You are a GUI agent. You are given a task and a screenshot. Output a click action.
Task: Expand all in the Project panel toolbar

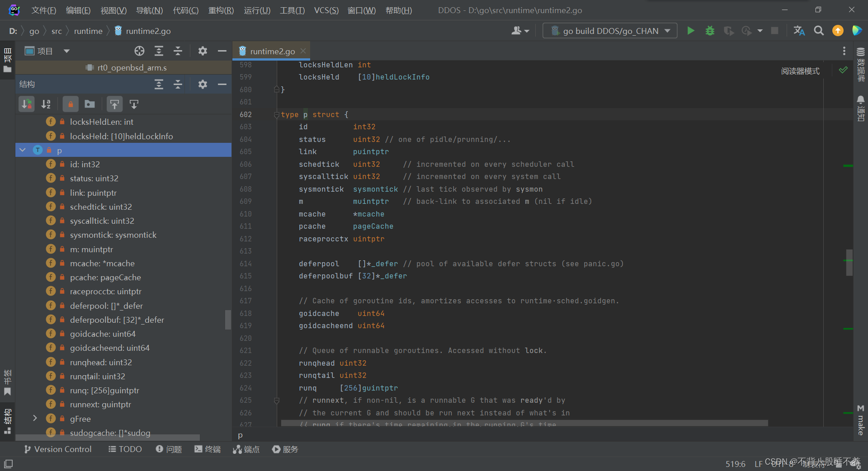pos(159,51)
